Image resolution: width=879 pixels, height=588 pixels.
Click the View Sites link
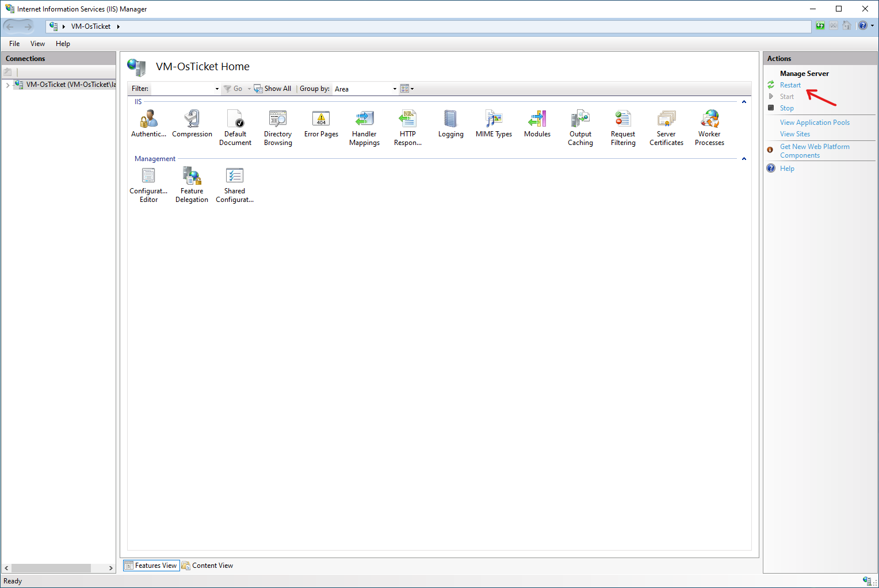794,134
